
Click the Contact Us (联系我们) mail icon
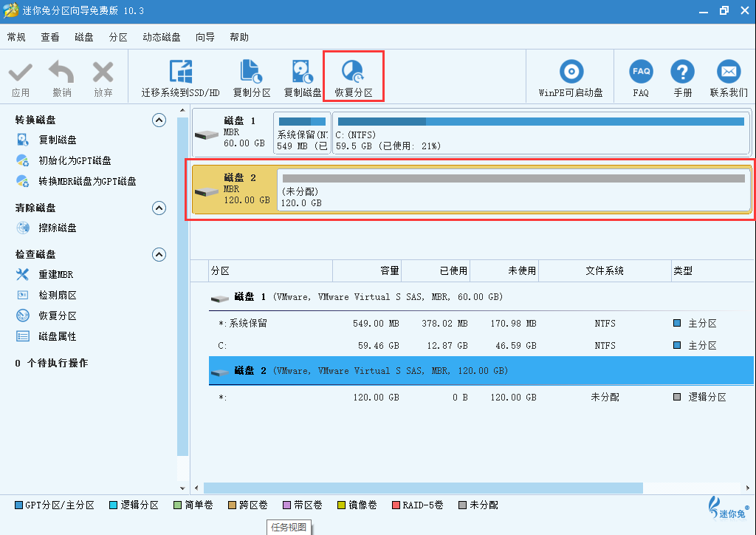point(729,72)
